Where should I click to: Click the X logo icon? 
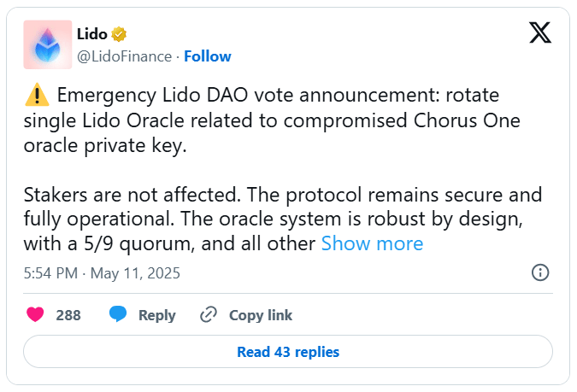point(539,33)
